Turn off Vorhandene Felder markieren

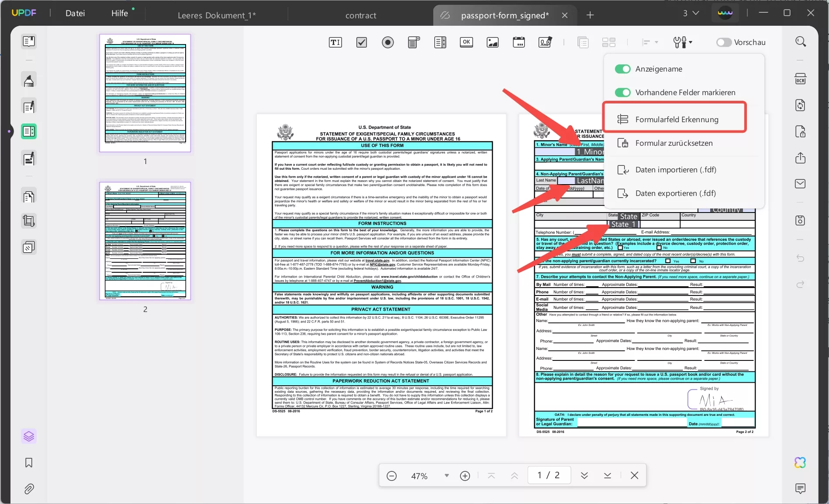(622, 93)
